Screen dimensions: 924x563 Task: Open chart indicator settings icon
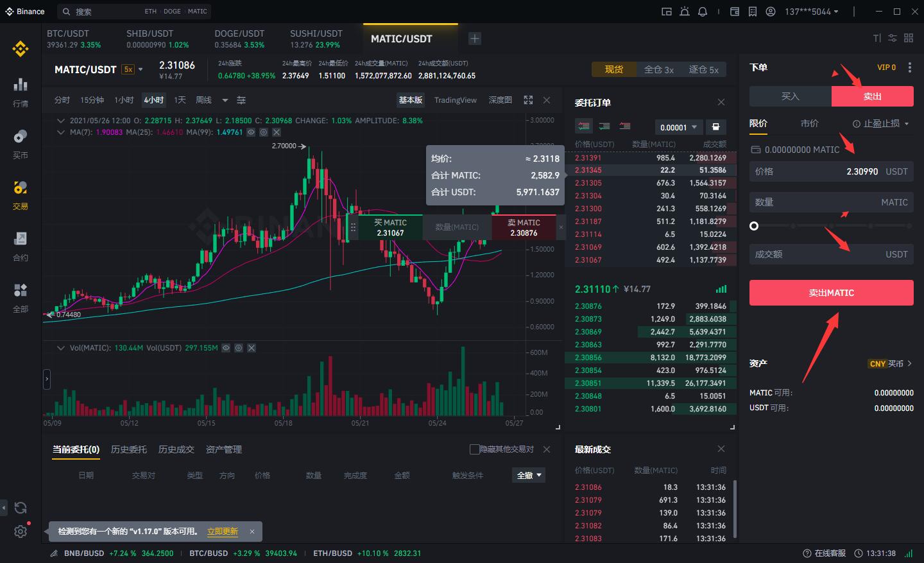click(x=241, y=100)
